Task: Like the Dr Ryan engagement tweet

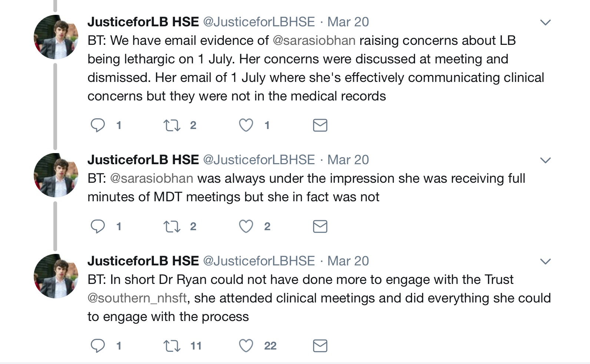Action: click(246, 346)
